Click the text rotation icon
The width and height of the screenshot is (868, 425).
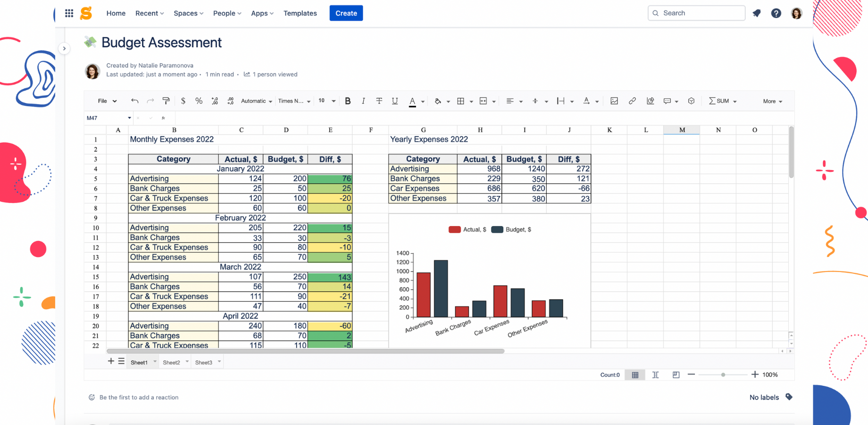click(586, 101)
